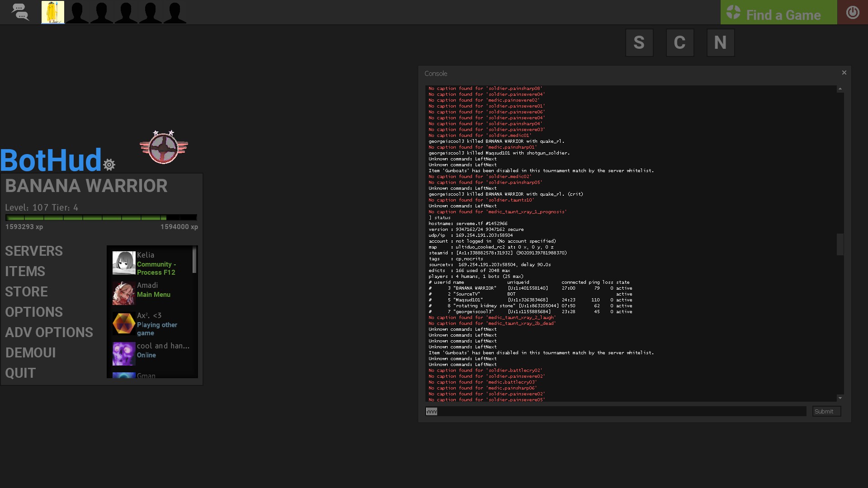Viewport: 868px width, 488px height.
Task: Start matchmaking with Find a Game
Action: (778, 13)
